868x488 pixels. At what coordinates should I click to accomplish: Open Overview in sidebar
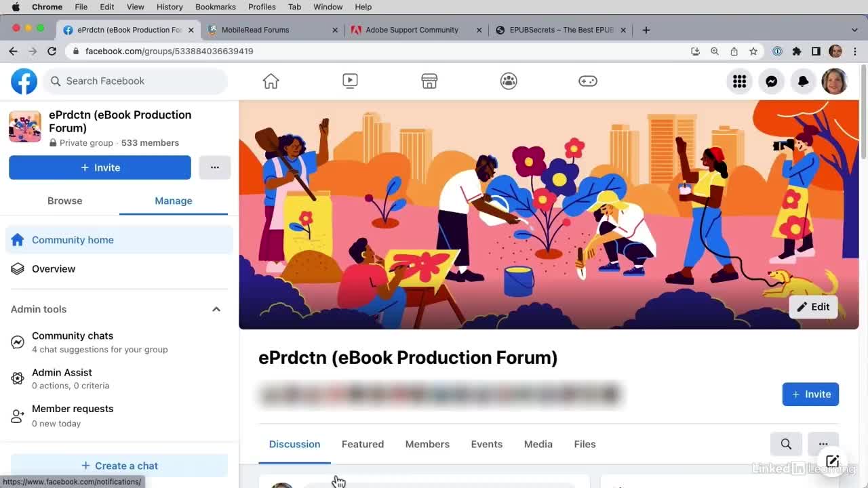pos(119,269)
